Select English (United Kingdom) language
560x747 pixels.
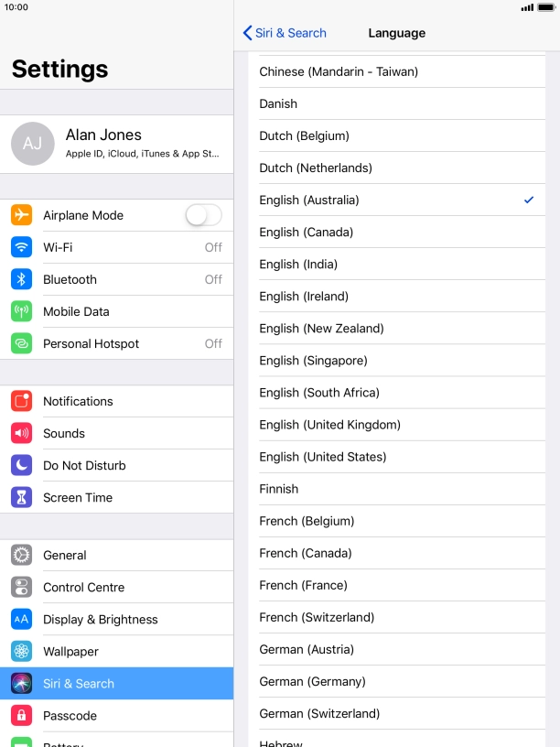pyautogui.click(x=397, y=425)
